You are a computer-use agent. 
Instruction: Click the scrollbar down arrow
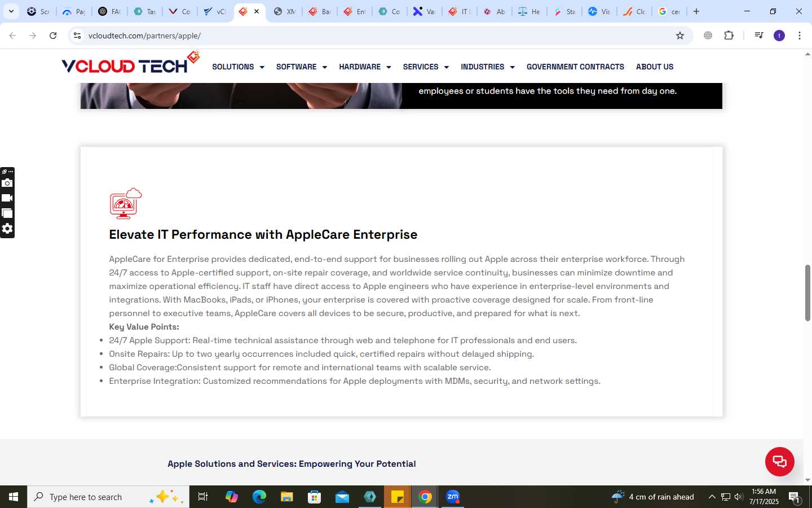807,480
